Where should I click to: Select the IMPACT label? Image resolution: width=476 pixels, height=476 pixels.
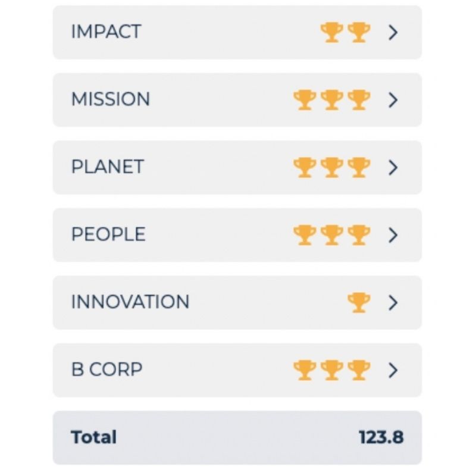[x=106, y=32]
